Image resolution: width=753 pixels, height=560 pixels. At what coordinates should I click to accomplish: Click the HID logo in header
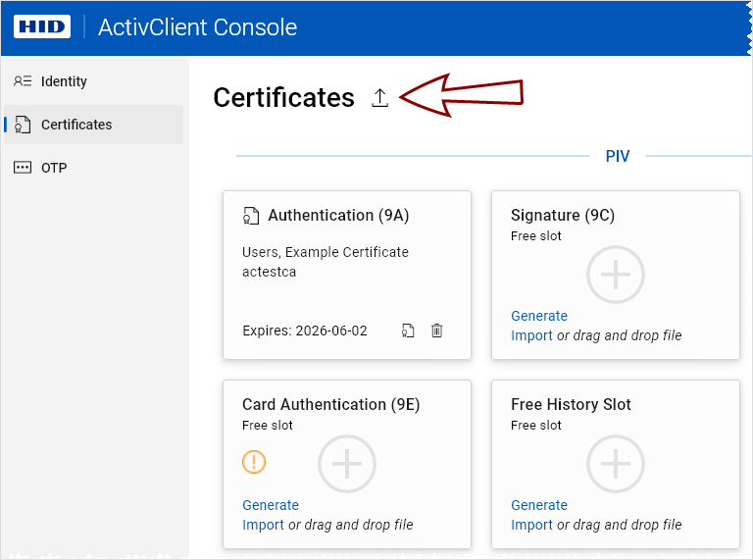tap(41, 26)
